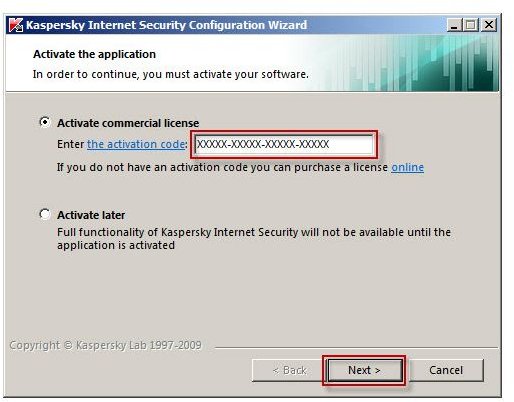Click the wizard title bar text
The width and height of the screenshot is (514, 402).
click(167, 25)
